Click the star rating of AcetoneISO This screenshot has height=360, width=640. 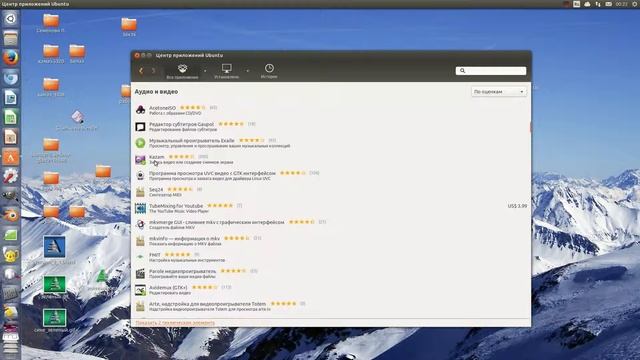193,108
